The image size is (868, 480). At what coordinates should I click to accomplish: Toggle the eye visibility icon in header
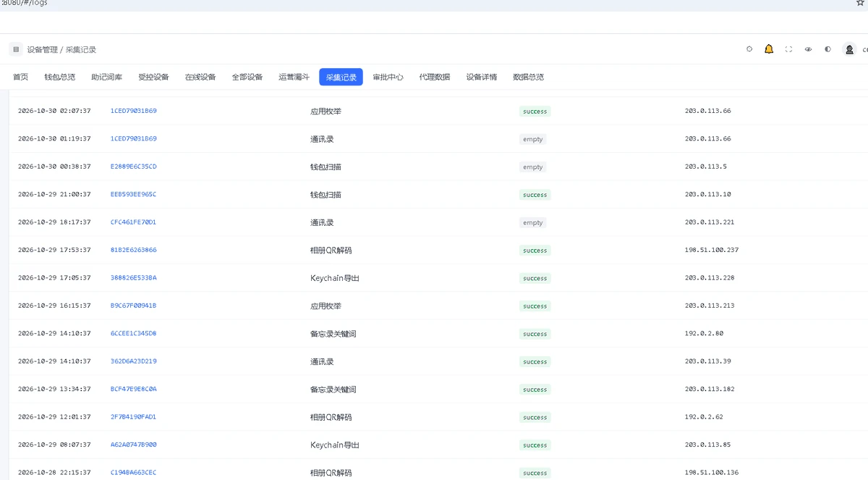click(808, 49)
